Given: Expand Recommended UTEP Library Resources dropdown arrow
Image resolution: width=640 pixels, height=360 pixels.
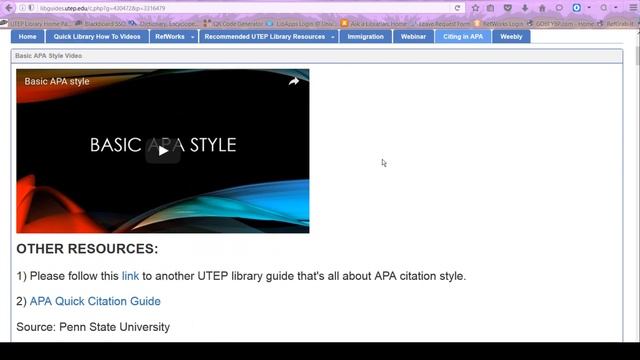Looking at the screenshot, I should pyautogui.click(x=333, y=37).
